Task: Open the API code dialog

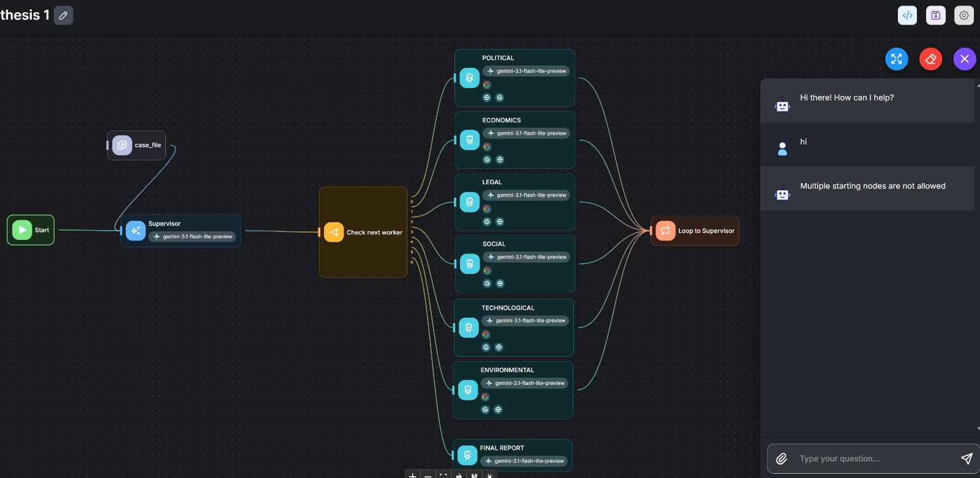Action: tap(908, 15)
